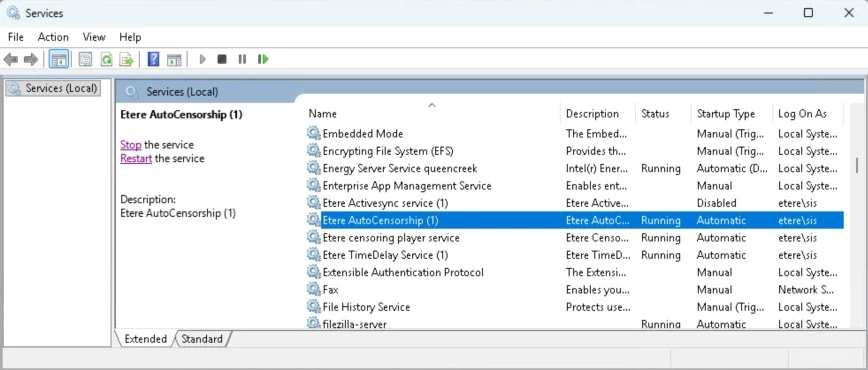The height and width of the screenshot is (370, 868).
Task: Toggle Show/Hide Console Tree toolbar button
Action: [x=59, y=59]
